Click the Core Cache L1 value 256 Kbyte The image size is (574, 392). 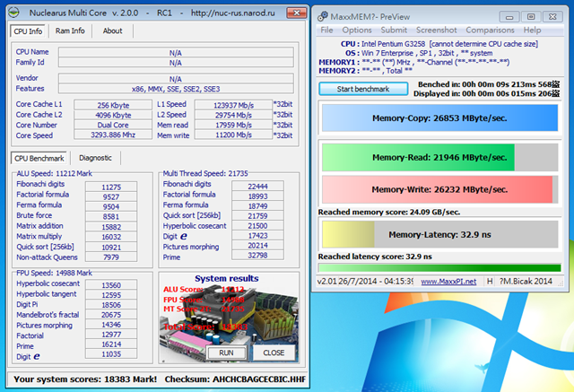(x=113, y=105)
